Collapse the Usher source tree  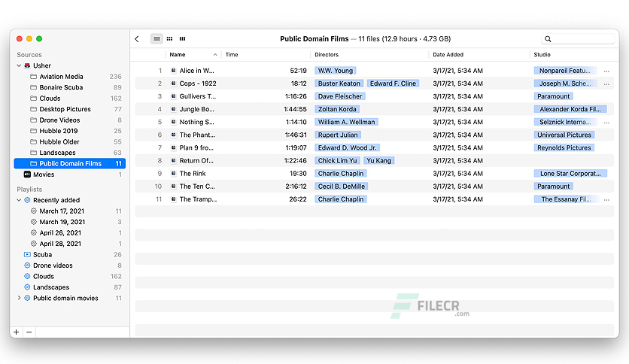19,65
